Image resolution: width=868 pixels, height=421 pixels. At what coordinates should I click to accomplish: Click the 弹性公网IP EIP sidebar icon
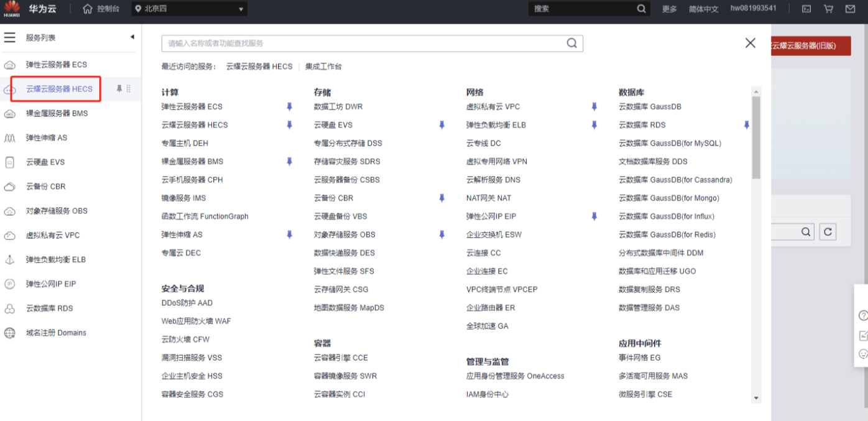pyautogui.click(x=10, y=284)
